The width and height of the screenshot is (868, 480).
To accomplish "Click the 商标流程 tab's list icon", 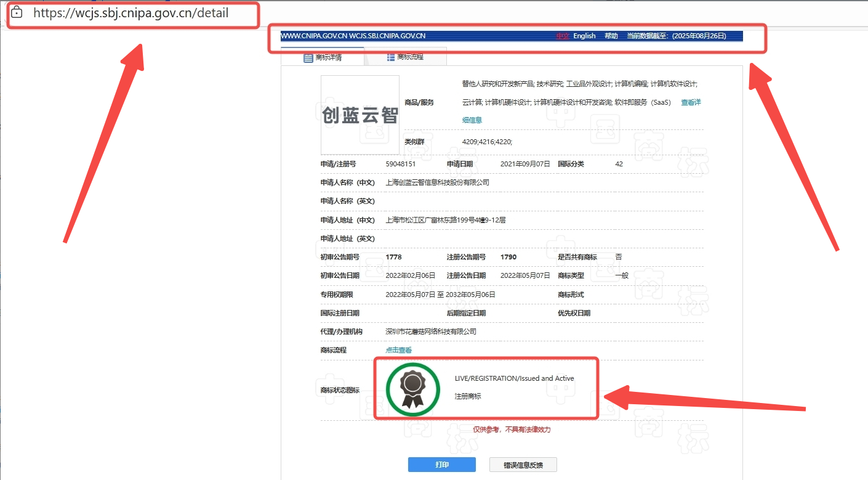I will pyautogui.click(x=390, y=57).
